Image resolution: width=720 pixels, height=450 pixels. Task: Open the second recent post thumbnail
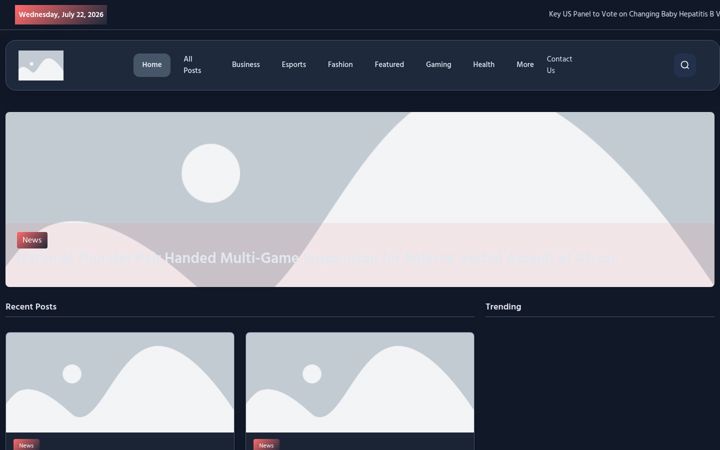[360, 382]
